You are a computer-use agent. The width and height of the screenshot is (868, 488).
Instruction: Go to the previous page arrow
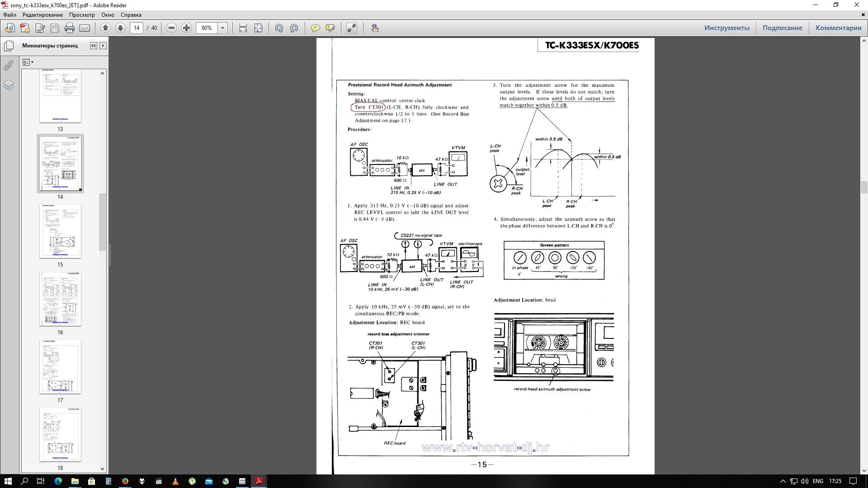(x=105, y=28)
